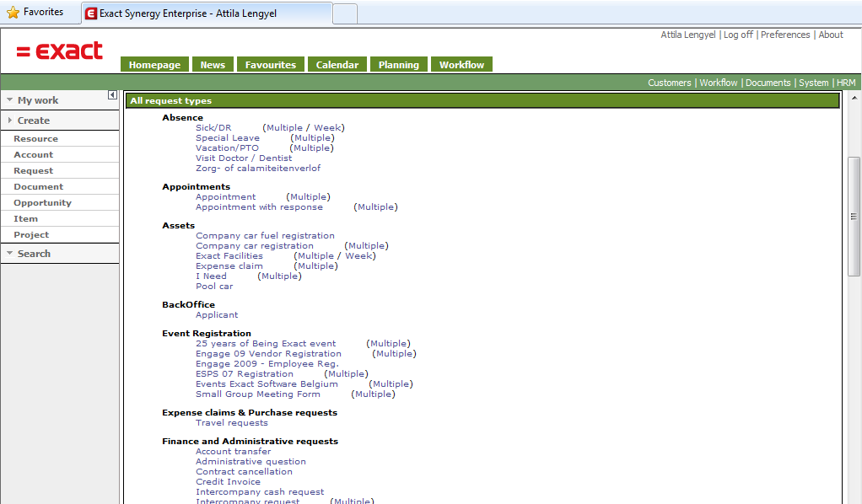Open Engage 2009 - Employee Reg.
Image resolution: width=862 pixels, height=504 pixels.
pos(267,364)
